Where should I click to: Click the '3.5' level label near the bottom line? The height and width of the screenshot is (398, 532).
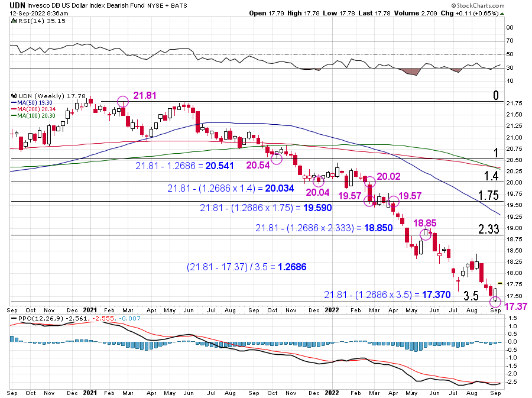coord(471,296)
